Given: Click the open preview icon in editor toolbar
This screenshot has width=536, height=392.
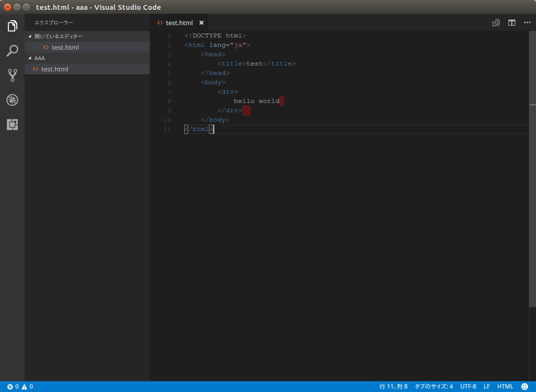Looking at the screenshot, I should point(496,23).
